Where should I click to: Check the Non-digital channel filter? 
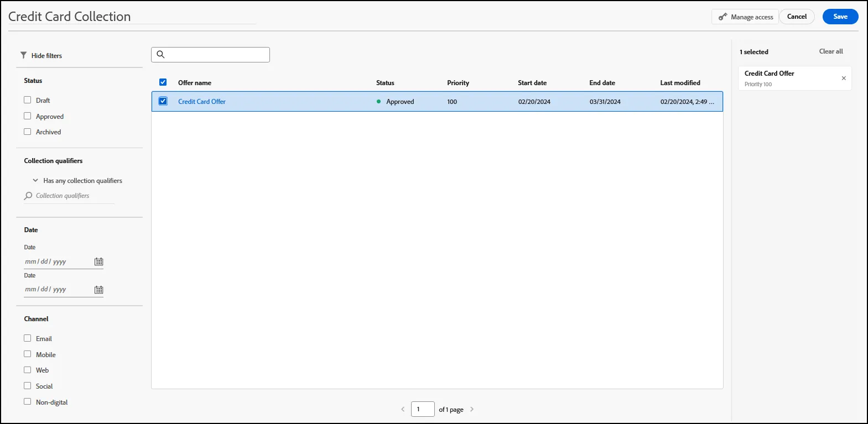point(27,402)
